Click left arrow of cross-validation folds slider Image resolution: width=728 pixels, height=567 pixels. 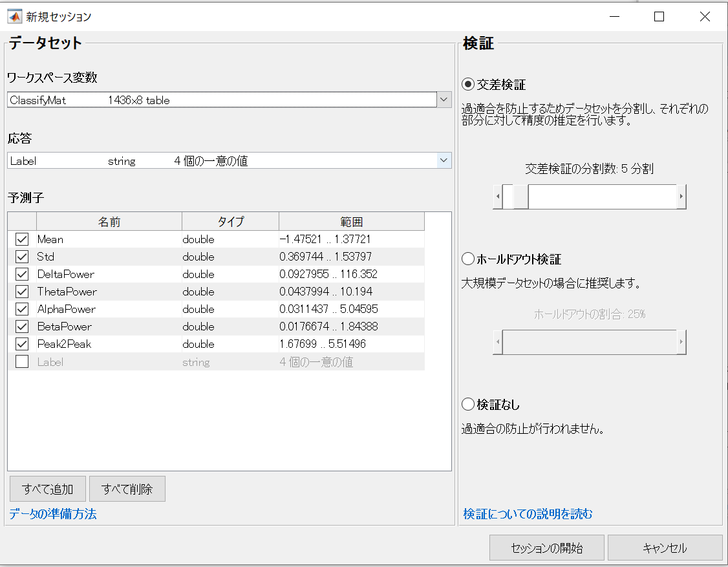[x=498, y=197]
